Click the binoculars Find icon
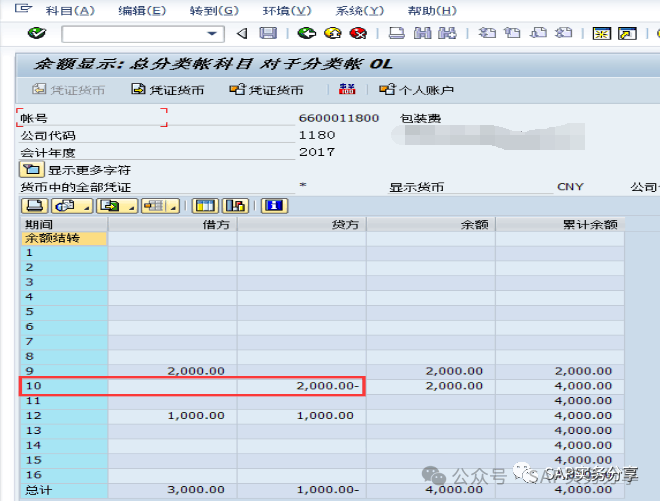Image resolution: width=660 pixels, height=503 pixels. (x=421, y=33)
